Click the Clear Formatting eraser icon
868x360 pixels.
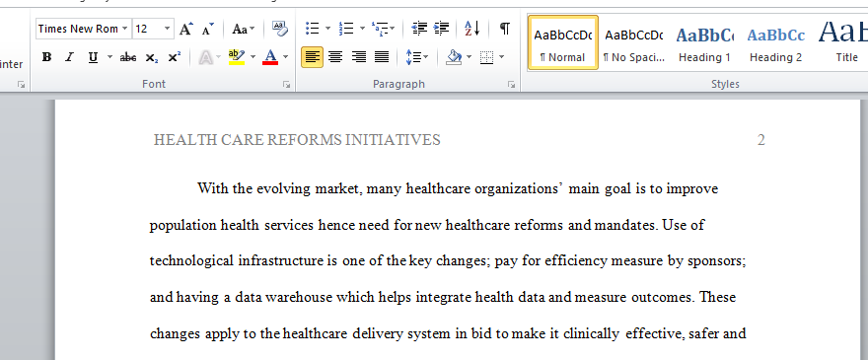tap(280, 29)
